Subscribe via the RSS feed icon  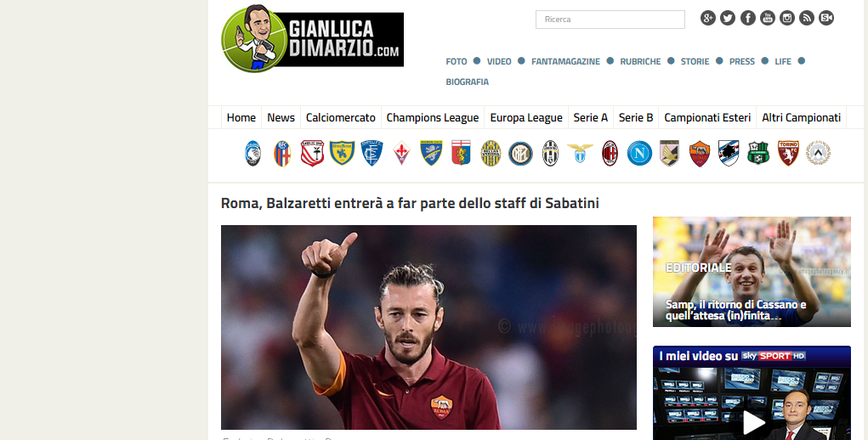(807, 18)
